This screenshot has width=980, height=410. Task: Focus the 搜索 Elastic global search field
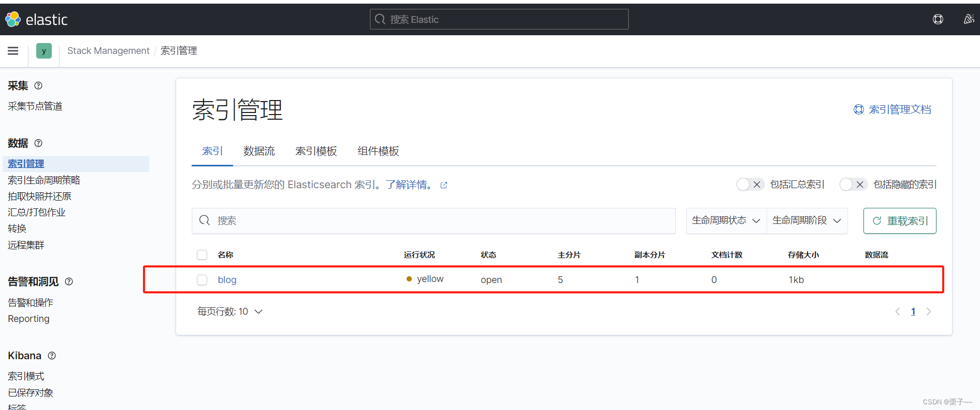coord(499,19)
